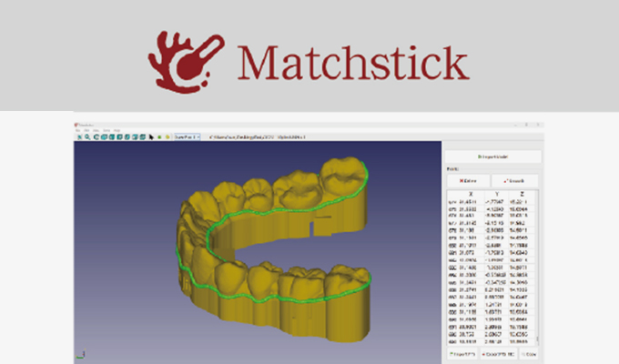The image size is (619, 364).
Task: Open the last menu in the menu bar
Action: [x=117, y=130]
